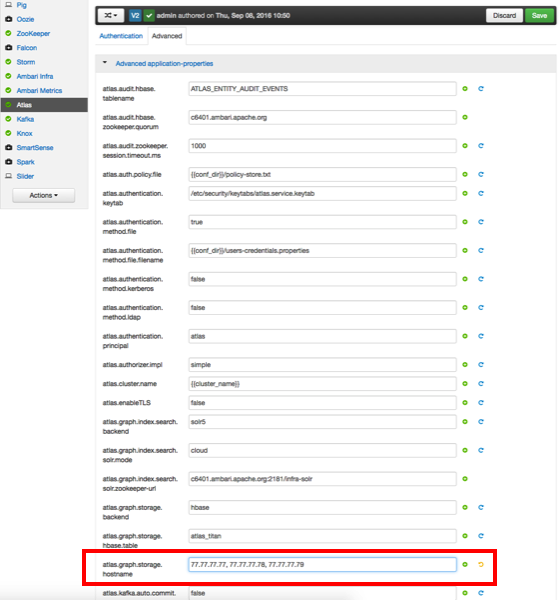Open the ZooKeeper service in sidebar
The image size is (560, 600).
33,34
